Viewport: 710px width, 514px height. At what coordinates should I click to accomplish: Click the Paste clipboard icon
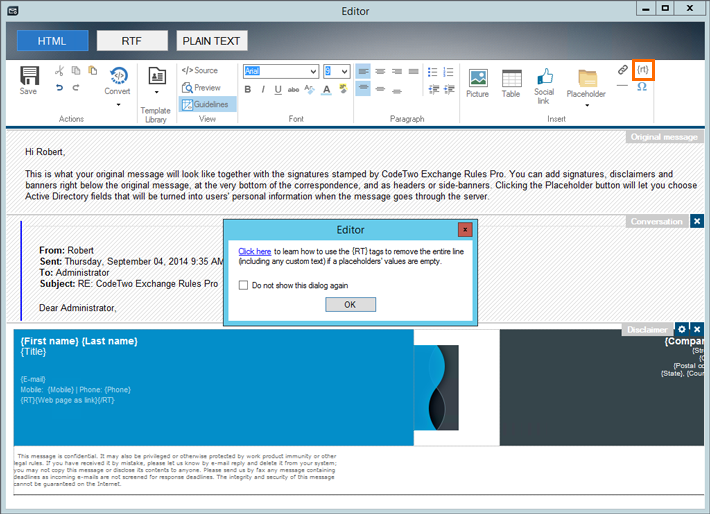coord(93,71)
